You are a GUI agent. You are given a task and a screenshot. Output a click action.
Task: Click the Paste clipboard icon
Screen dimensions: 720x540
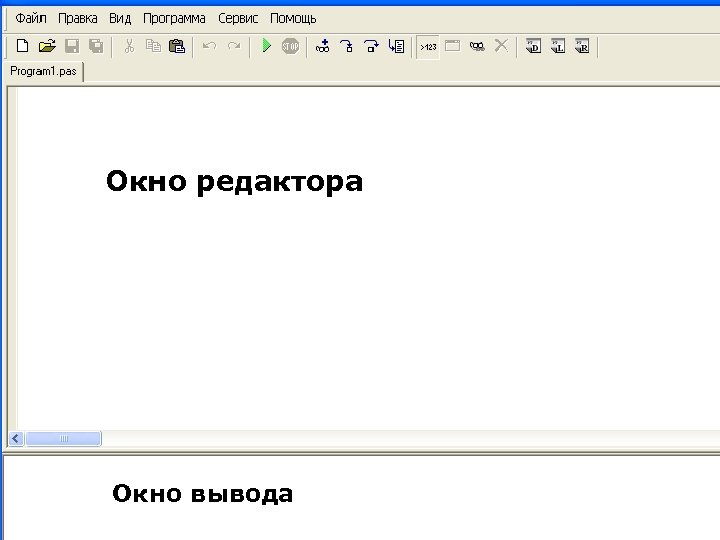(177, 46)
